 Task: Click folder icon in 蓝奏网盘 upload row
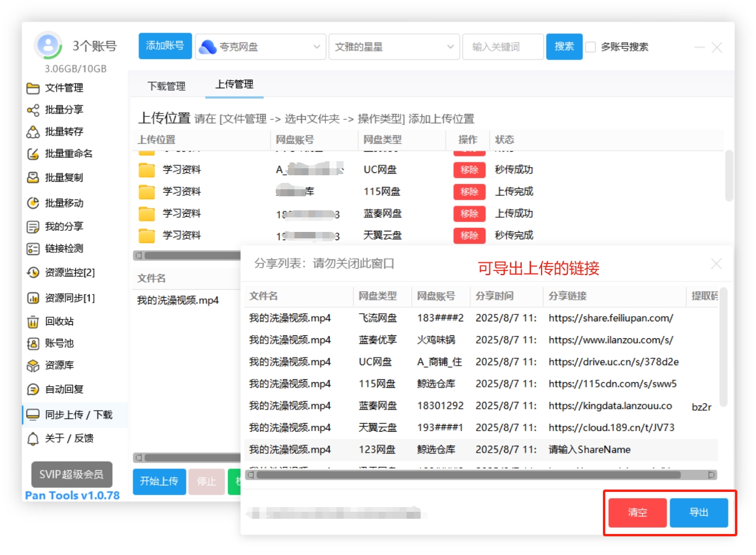click(147, 214)
